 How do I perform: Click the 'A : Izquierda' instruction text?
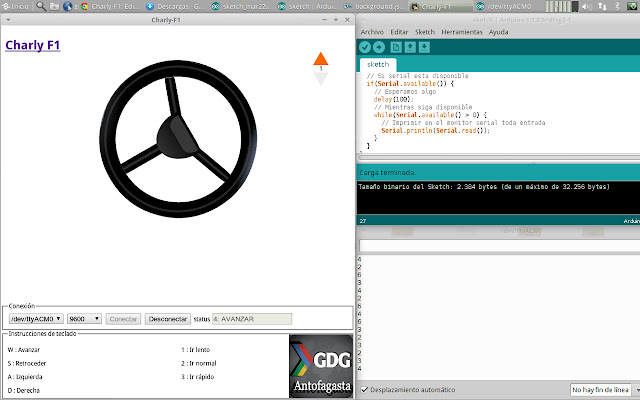tap(25, 377)
